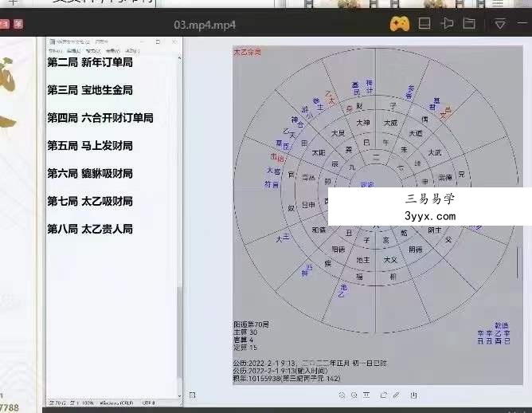The height and width of the screenshot is (413, 532).
Task: Click the pin-on-top icon in player title bar
Action: (x=447, y=23)
